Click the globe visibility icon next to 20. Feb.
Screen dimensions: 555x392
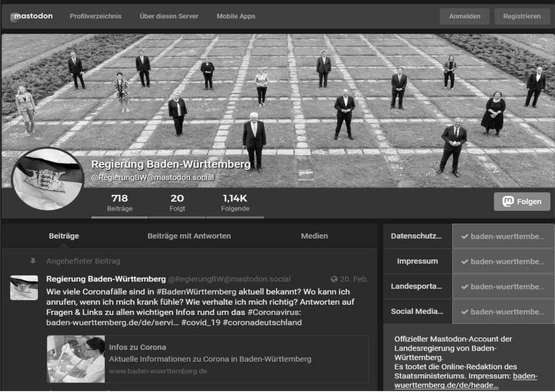pos(334,279)
